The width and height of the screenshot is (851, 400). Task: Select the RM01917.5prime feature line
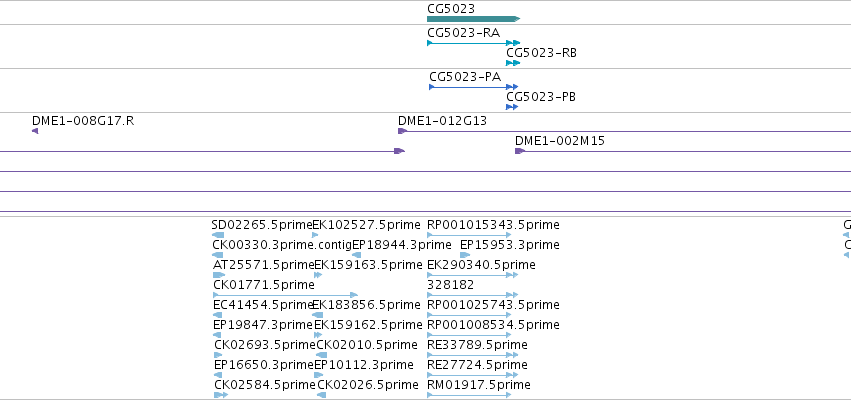pos(469,395)
